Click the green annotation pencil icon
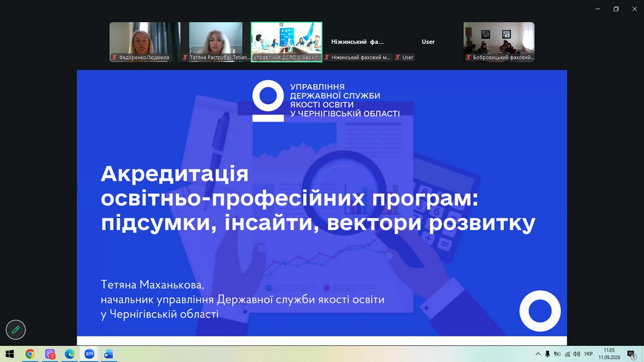Screen dimensions: 644x362 pyautogui.click(x=16, y=330)
